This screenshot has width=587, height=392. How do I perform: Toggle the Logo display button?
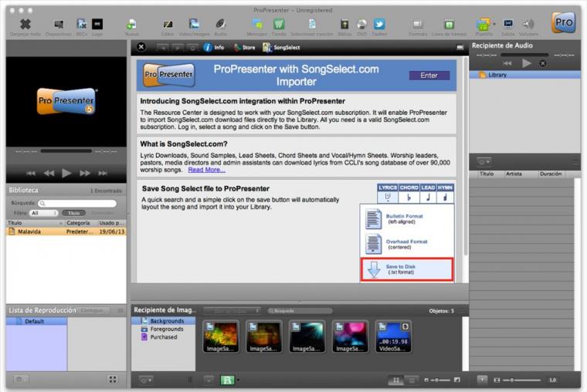[97, 24]
